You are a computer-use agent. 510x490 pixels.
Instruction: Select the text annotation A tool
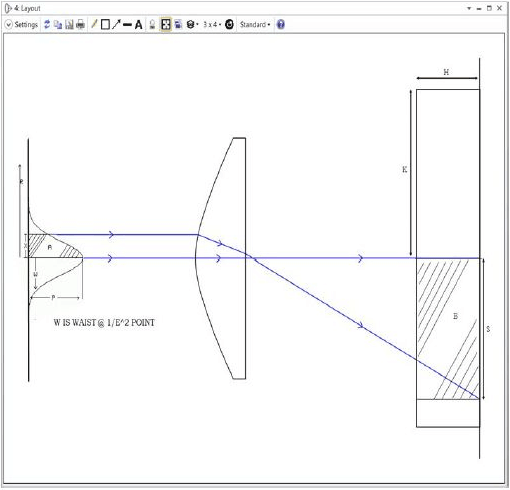coord(139,25)
